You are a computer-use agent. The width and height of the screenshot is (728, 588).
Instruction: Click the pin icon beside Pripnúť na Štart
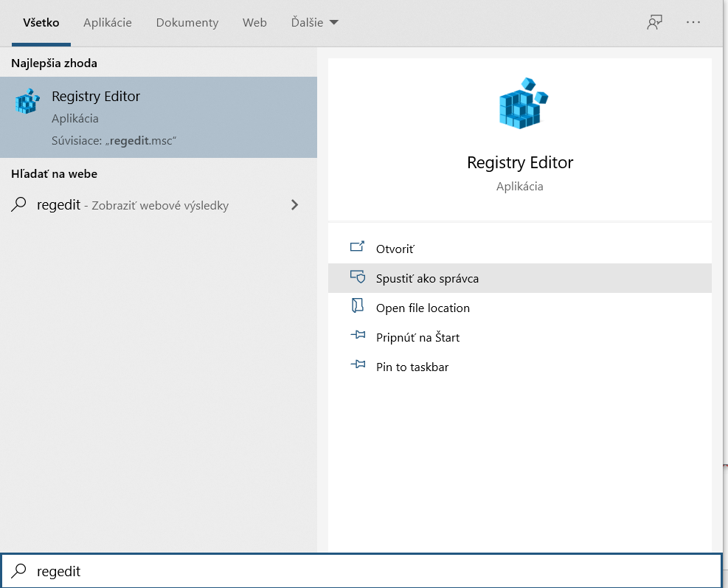pyautogui.click(x=358, y=334)
